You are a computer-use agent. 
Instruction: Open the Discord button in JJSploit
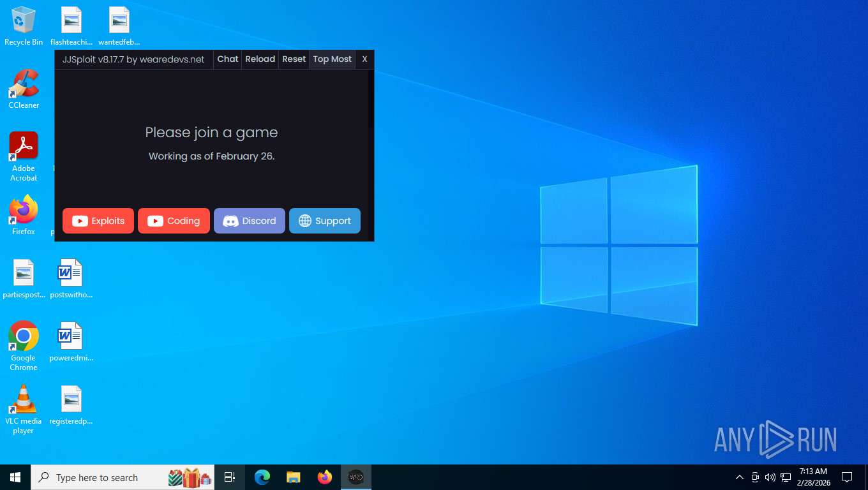(x=250, y=221)
